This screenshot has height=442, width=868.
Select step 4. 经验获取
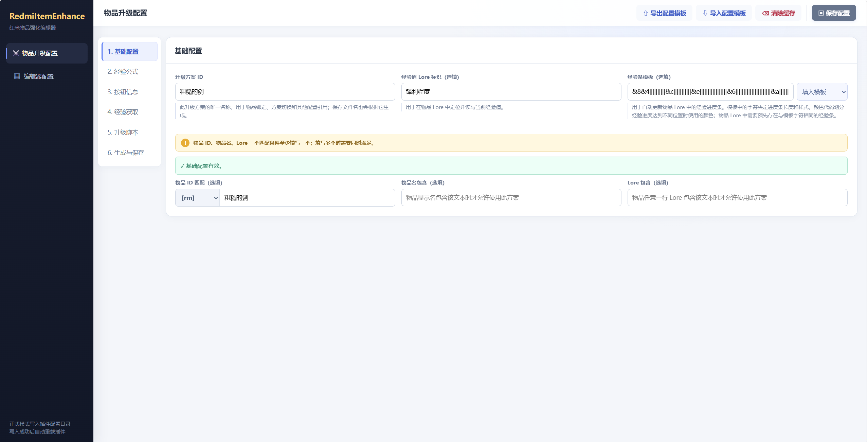click(x=130, y=112)
